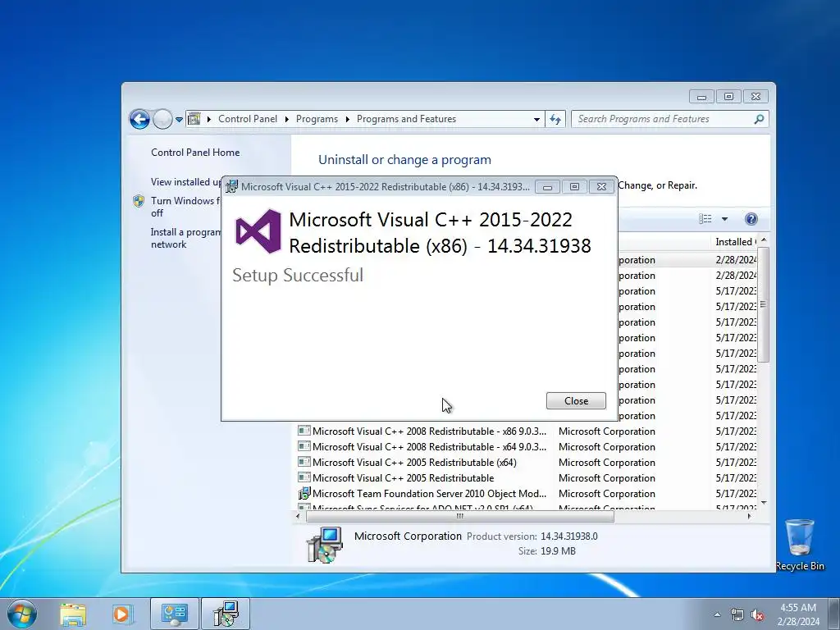Open the clock showing 4:55 AM
Viewport: 840px width, 630px height.
click(x=797, y=614)
